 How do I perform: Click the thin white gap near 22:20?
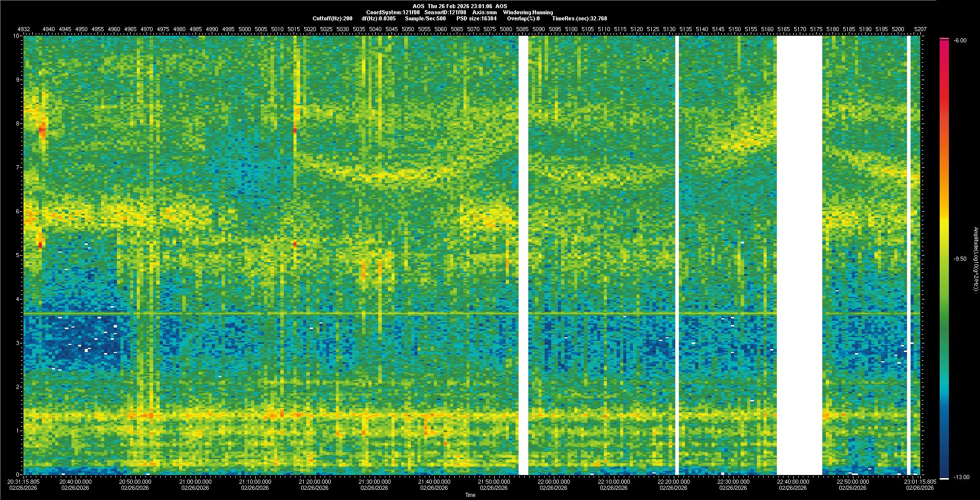[677, 255]
